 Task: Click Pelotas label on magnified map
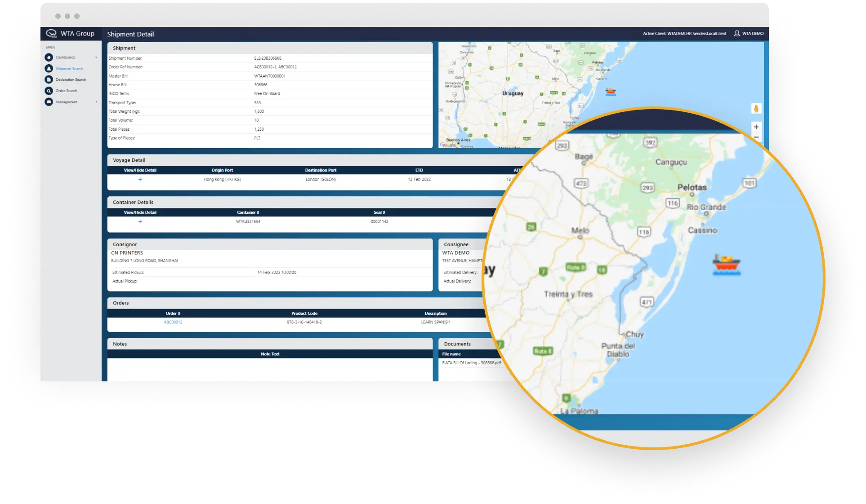point(692,187)
